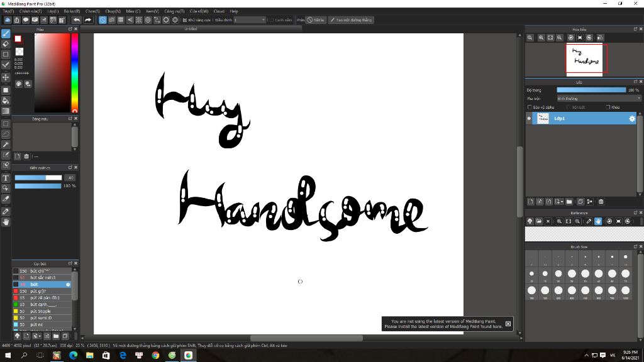Viewport: 644px width, 362px height.
Task: Select the bút sumi brush preset
Action: click(x=42, y=318)
